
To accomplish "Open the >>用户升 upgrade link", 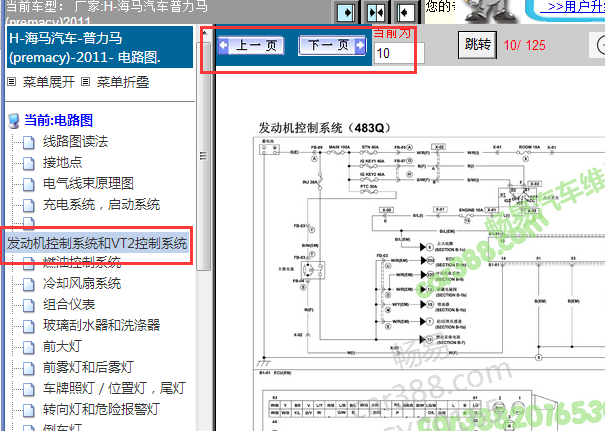I will [x=573, y=6].
